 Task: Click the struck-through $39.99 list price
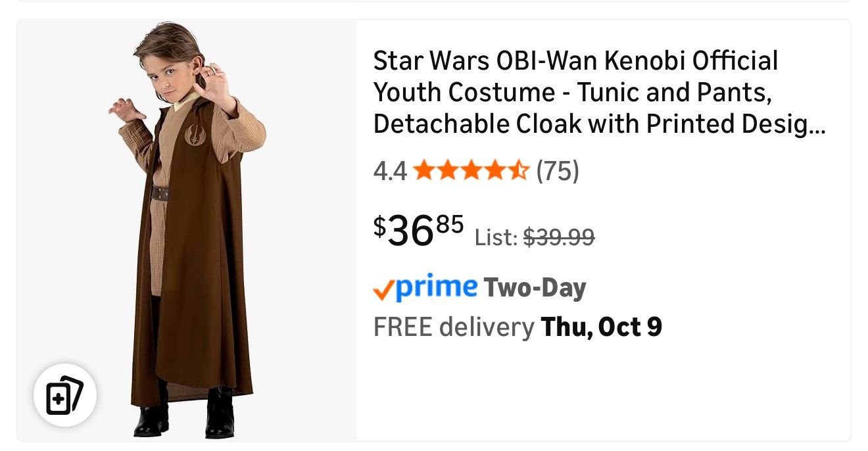click(x=558, y=237)
